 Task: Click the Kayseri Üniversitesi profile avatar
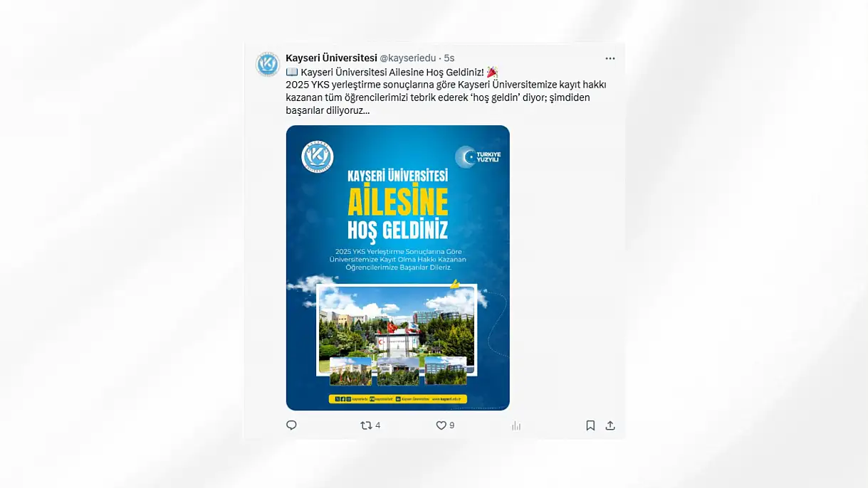point(268,65)
